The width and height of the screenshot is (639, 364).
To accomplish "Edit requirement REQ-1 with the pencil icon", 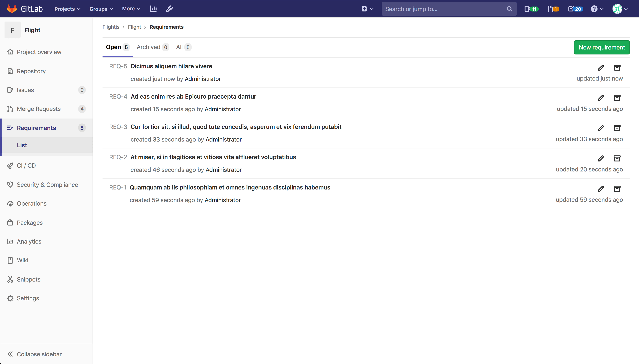I will click(601, 189).
